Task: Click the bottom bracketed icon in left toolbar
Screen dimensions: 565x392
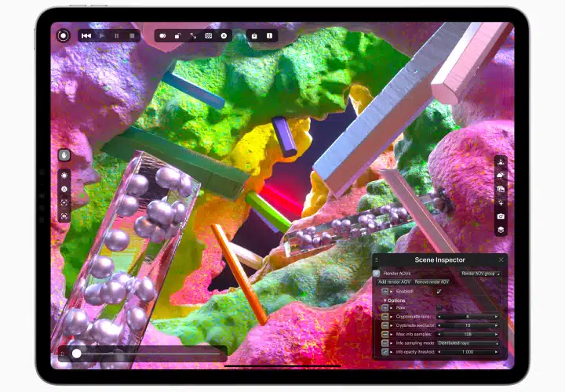Action: 64,216
